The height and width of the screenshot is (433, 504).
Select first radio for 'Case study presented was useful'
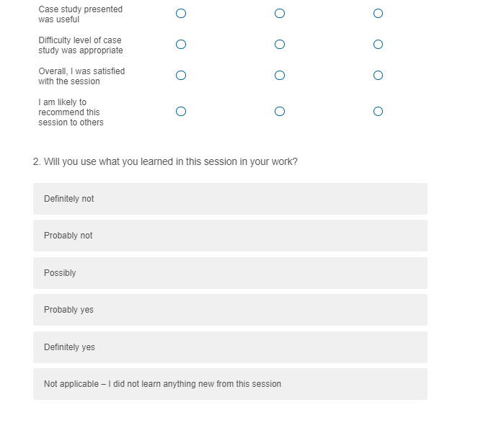tap(181, 14)
